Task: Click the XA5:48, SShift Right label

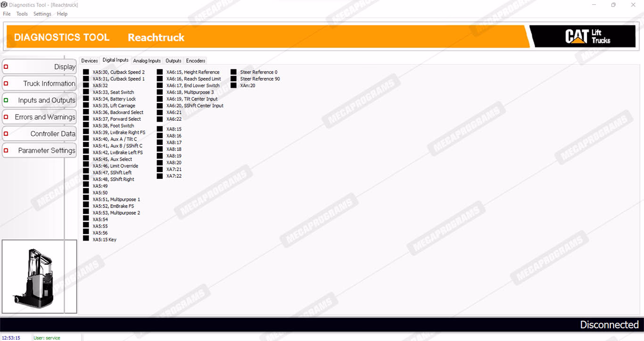Action: 113,179
